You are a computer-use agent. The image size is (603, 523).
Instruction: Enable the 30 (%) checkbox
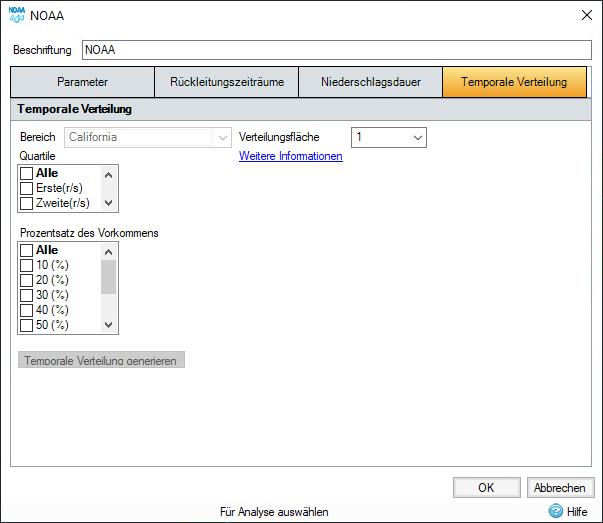click(x=27, y=295)
